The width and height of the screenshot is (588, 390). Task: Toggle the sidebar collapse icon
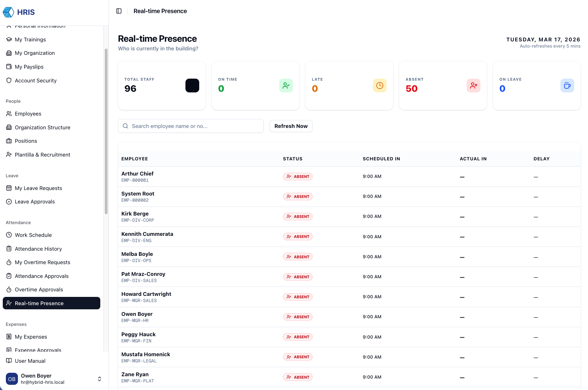click(x=119, y=11)
